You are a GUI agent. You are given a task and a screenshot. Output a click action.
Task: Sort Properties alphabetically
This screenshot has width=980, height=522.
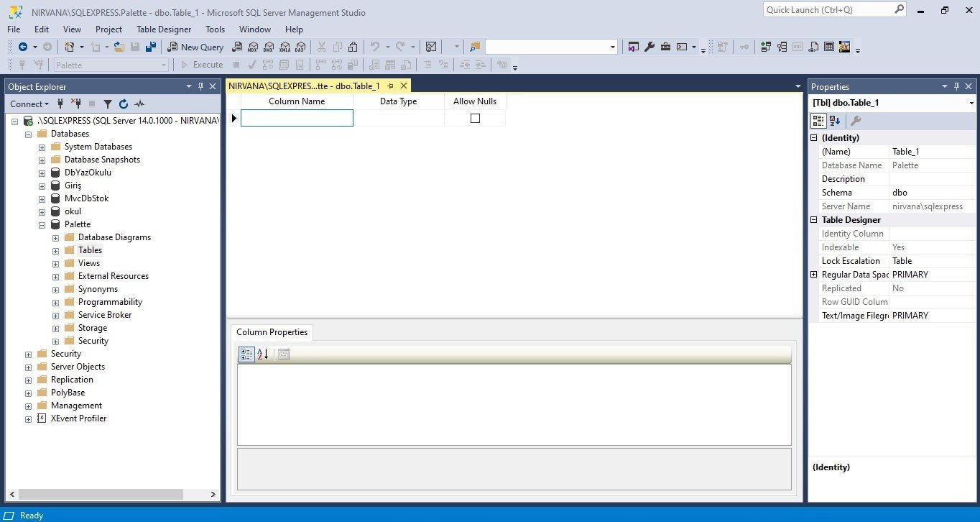pyautogui.click(x=835, y=121)
